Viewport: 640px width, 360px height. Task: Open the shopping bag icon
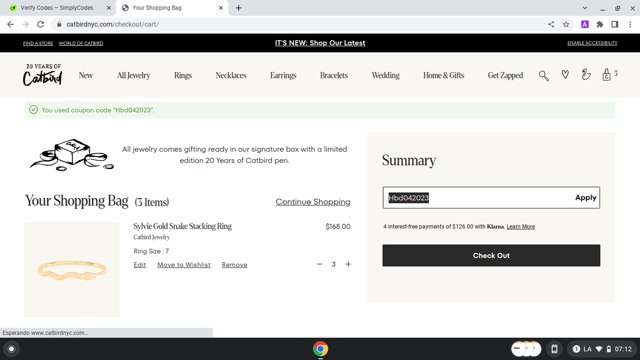point(607,75)
